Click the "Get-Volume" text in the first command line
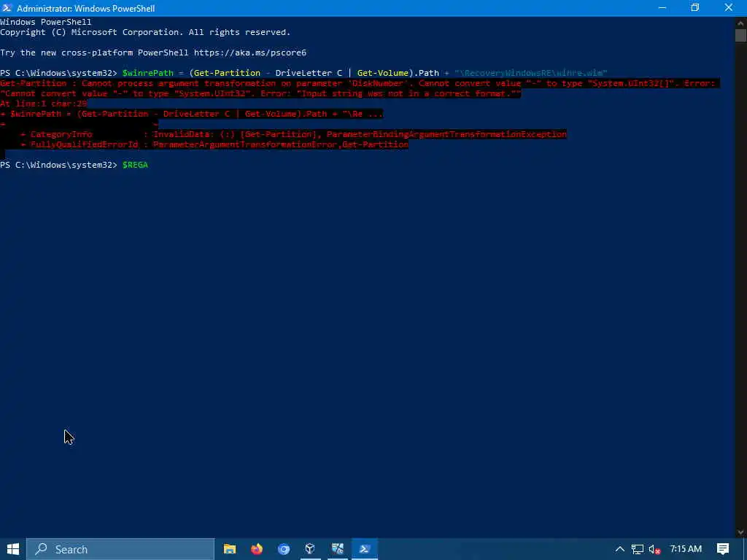The height and width of the screenshot is (560, 747). (x=383, y=73)
